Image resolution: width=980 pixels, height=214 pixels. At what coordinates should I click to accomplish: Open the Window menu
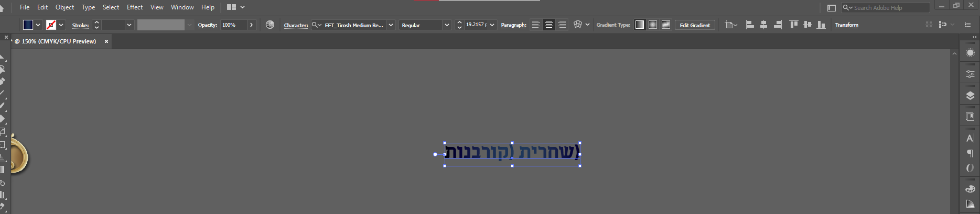pyautogui.click(x=182, y=7)
